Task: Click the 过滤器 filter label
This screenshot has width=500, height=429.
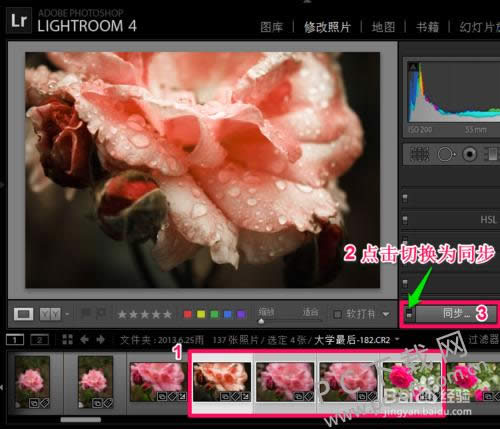Action: (x=483, y=340)
